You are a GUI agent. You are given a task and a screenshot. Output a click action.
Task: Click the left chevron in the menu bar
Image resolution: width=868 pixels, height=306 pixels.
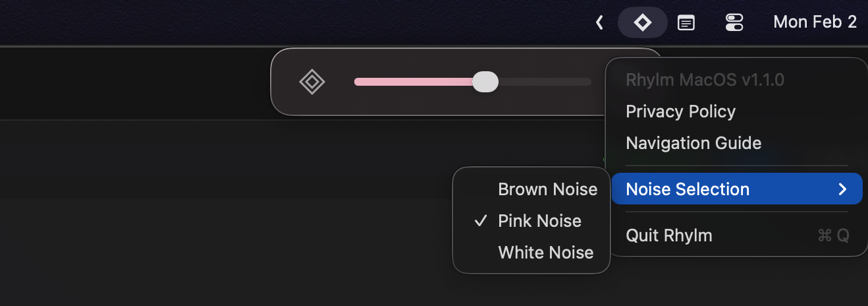[x=599, y=22]
